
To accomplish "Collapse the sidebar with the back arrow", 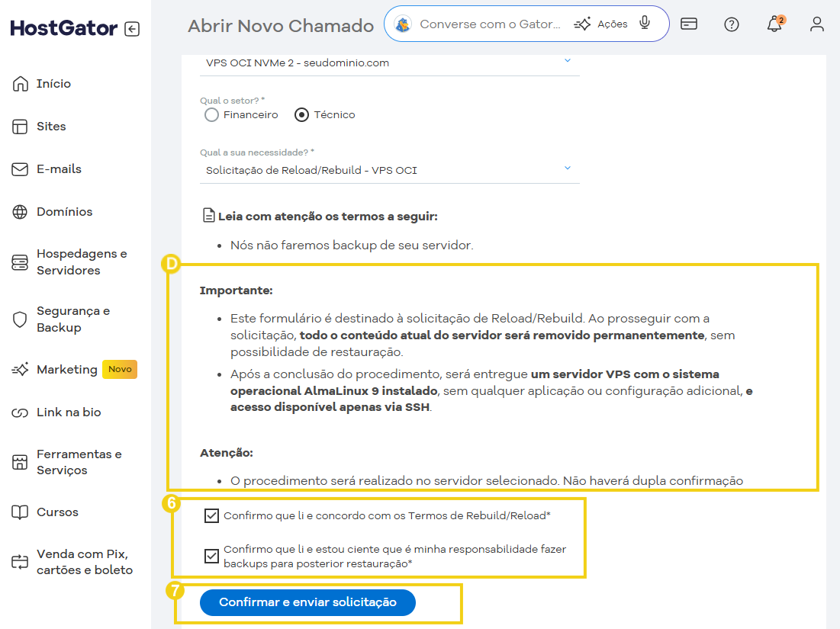I will (x=133, y=28).
